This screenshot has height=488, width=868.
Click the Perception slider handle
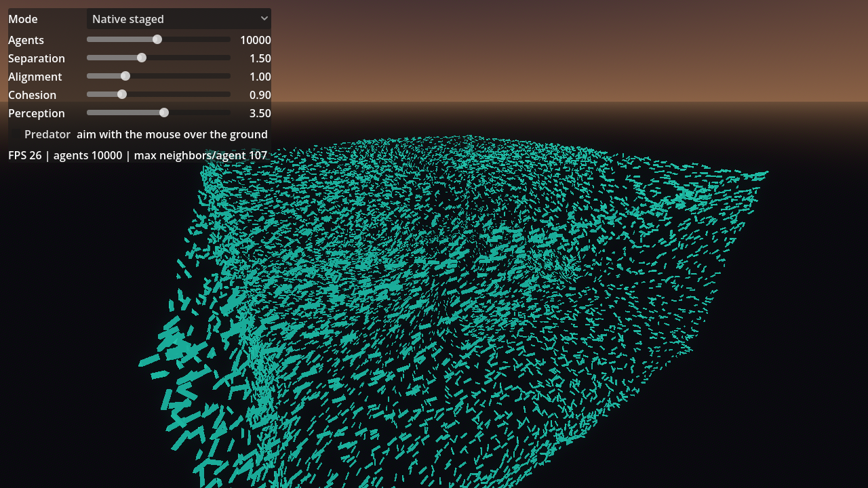pos(164,113)
